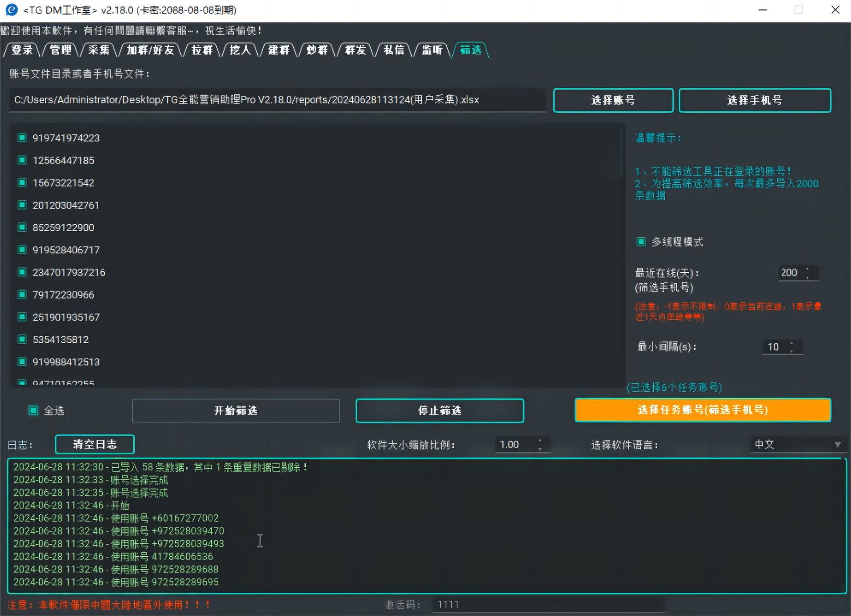Click log entry 使用账号 41784606536
This screenshot has height=616, width=851.
click(x=113, y=556)
